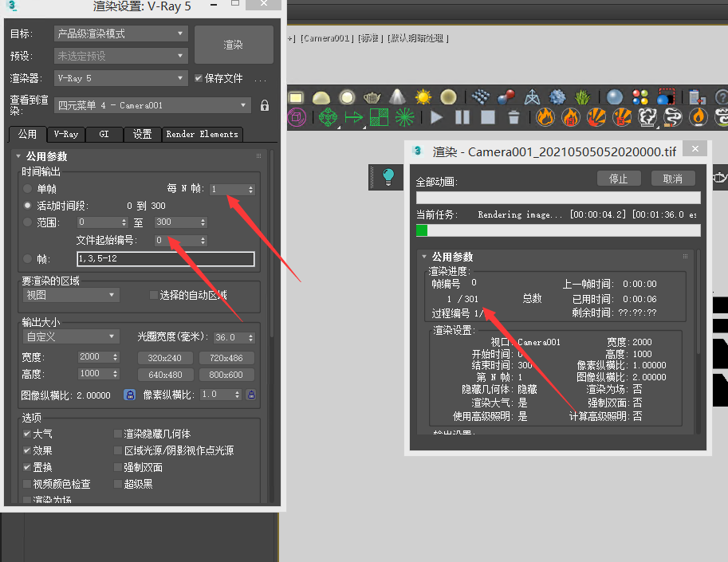Click the yellow sun light icon
Viewport: 728px width, 562px height.
tap(423, 97)
